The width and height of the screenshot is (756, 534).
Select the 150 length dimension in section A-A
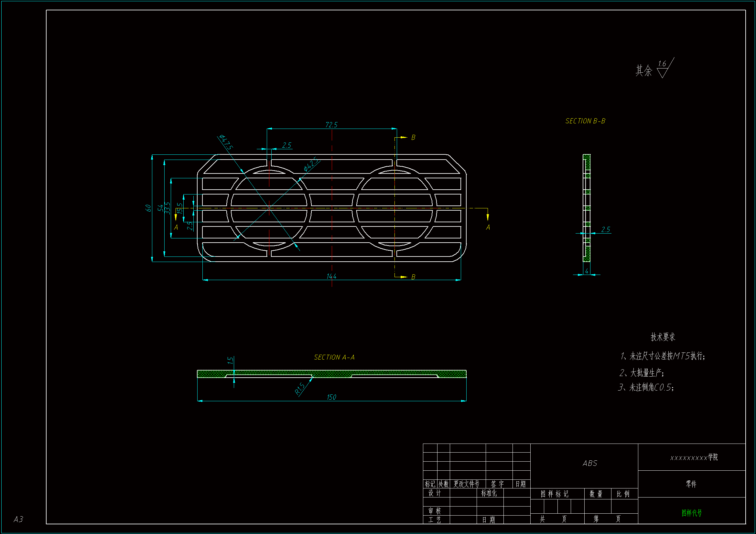[331, 397]
